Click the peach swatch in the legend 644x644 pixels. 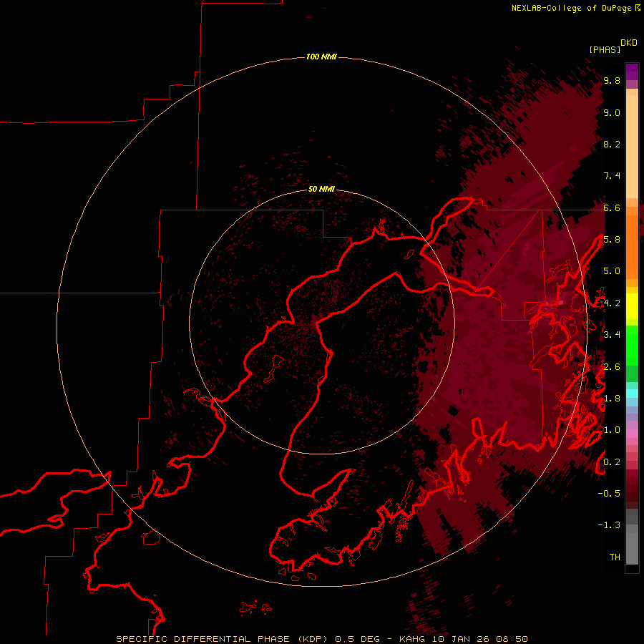(x=632, y=147)
